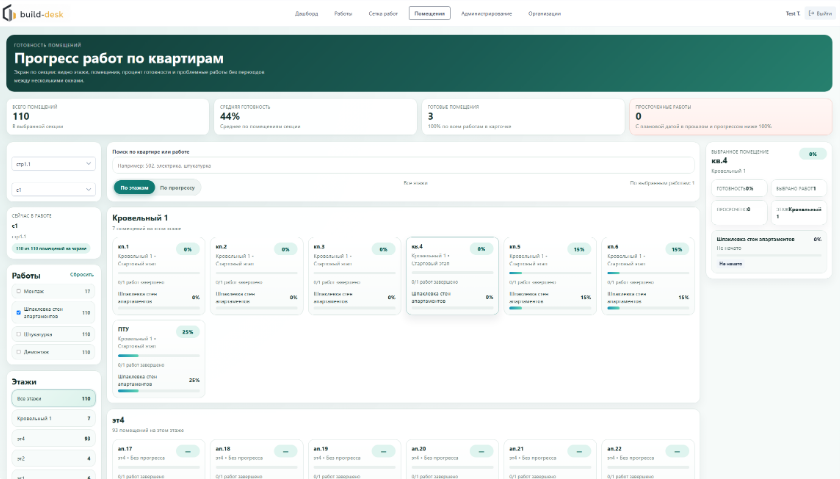Open the Работы navigation item
The width and height of the screenshot is (840, 479).
pos(343,13)
